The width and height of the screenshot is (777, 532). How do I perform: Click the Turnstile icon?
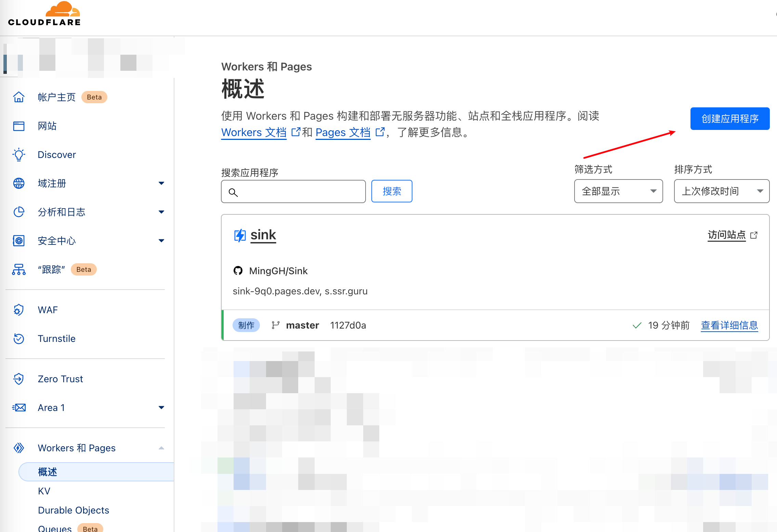point(19,338)
